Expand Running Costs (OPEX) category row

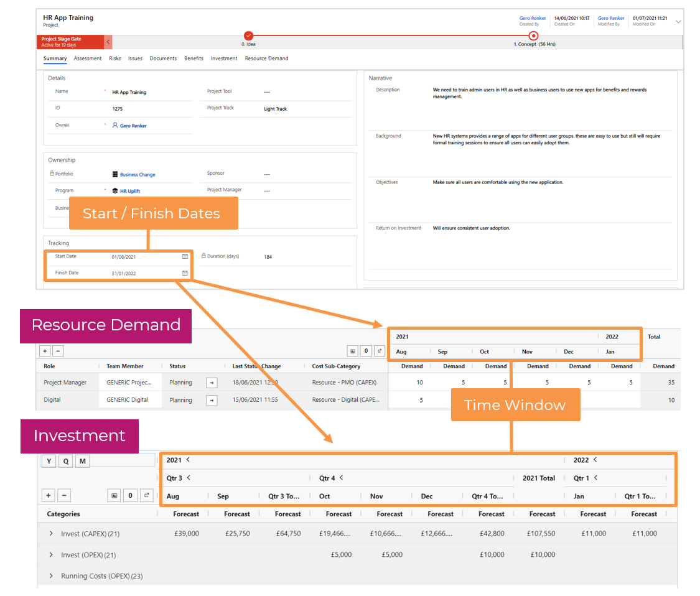51,576
